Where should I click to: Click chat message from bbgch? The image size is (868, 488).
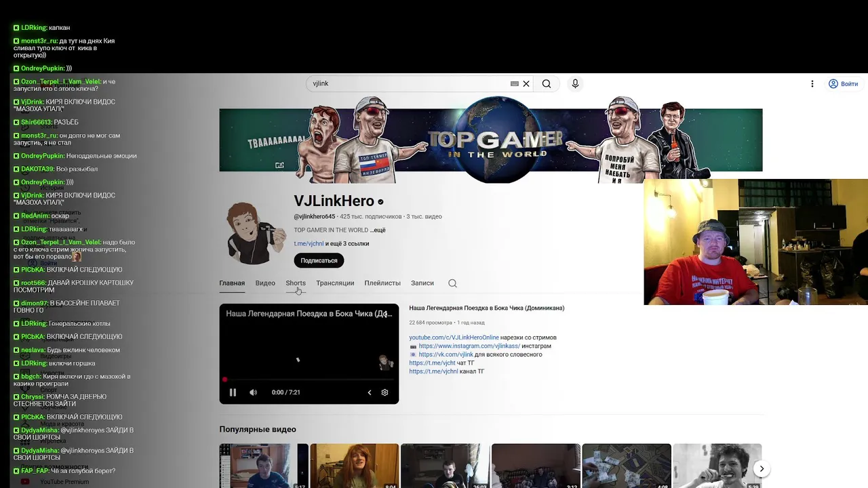click(72, 380)
